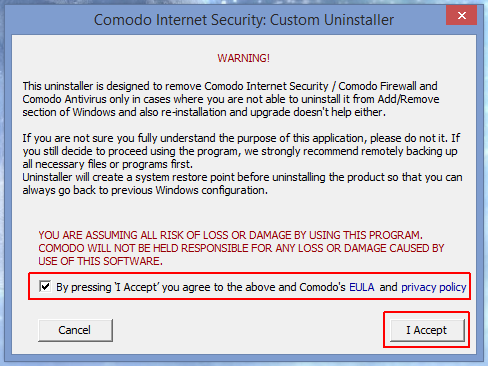Click the "By pressing 'I Accept'" label text
Viewport: 488px width, 366px height.
(x=201, y=287)
